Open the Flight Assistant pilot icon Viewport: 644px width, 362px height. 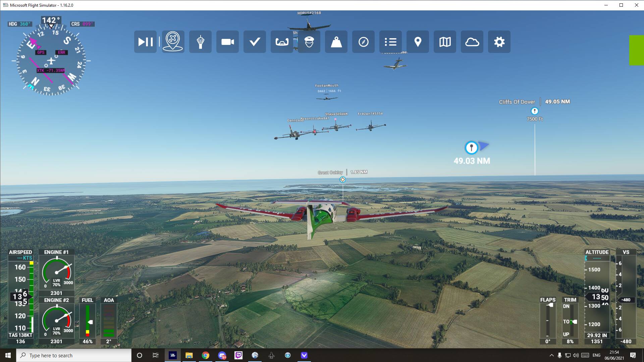pos(309,42)
